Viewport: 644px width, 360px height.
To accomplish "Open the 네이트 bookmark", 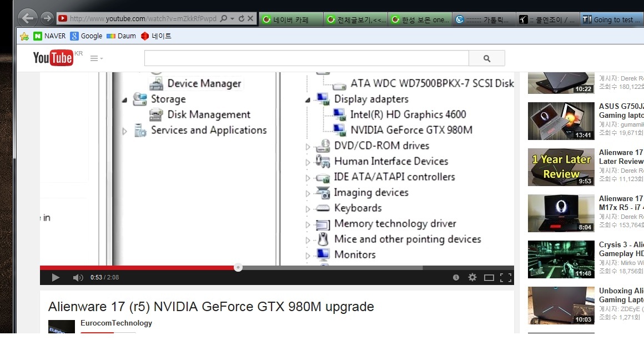I will (x=156, y=36).
